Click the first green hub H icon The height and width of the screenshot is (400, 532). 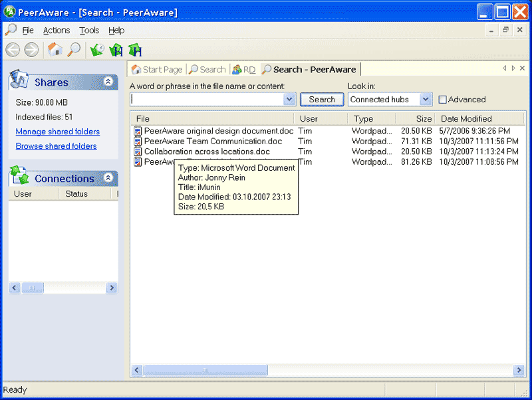coord(116,50)
